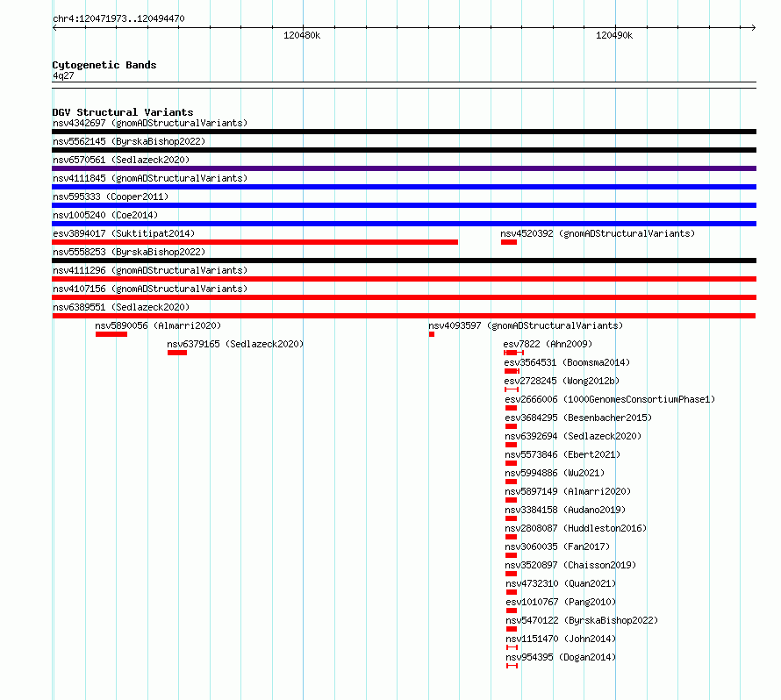The image size is (781, 700).
Task: Open nsv5994886 (Wu2021) label
Action: (555, 473)
